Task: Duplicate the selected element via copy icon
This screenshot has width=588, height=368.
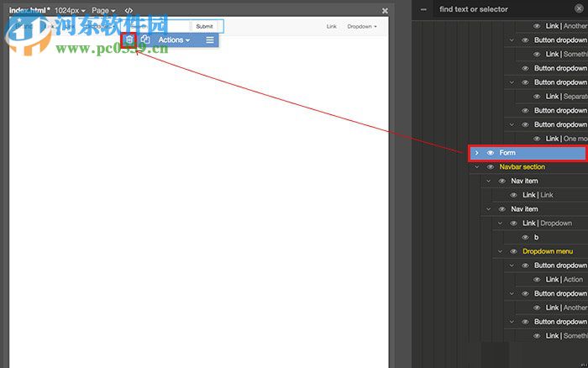Action: 145,39
